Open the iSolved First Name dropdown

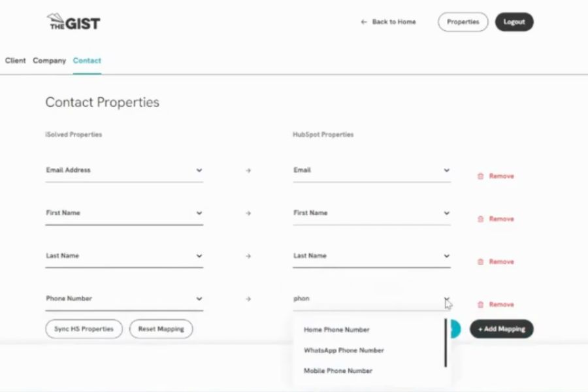click(124, 213)
